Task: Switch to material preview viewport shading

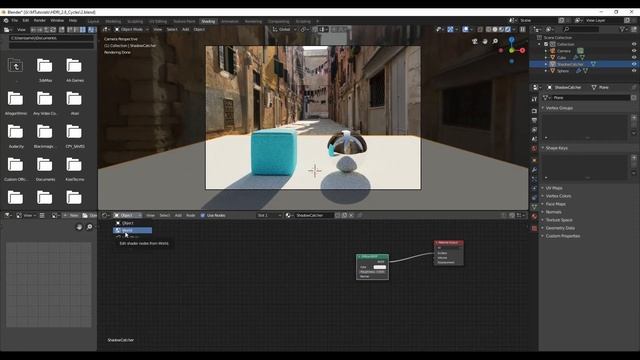Action: [502, 29]
